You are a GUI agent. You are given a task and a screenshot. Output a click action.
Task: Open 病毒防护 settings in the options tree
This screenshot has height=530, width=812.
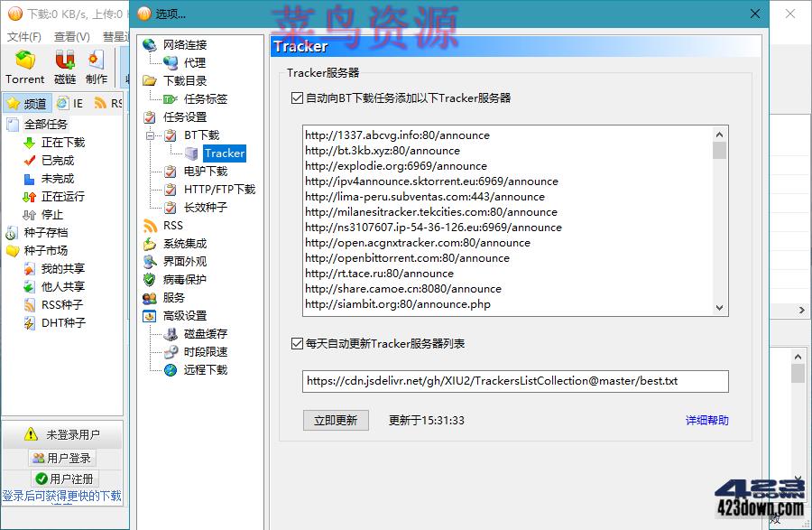pyautogui.click(x=186, y=280)
